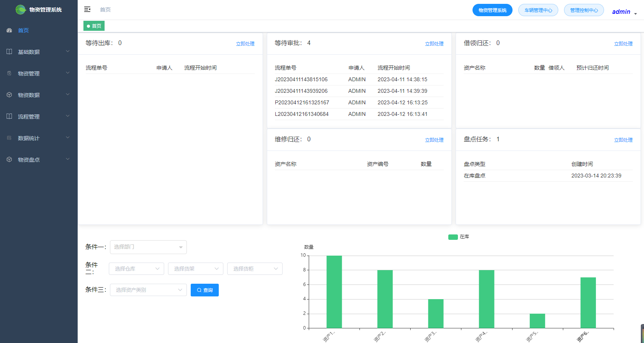Image resolution: width=644 pixels, height=343 pixels.
Task: Click 立即处理 for 等待审批
Action: tap(434, 44)
